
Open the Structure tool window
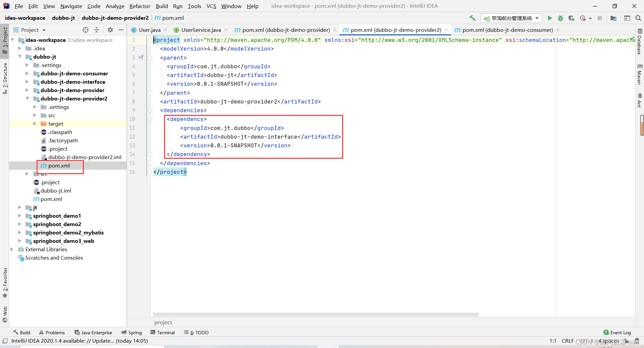[5, 78]
